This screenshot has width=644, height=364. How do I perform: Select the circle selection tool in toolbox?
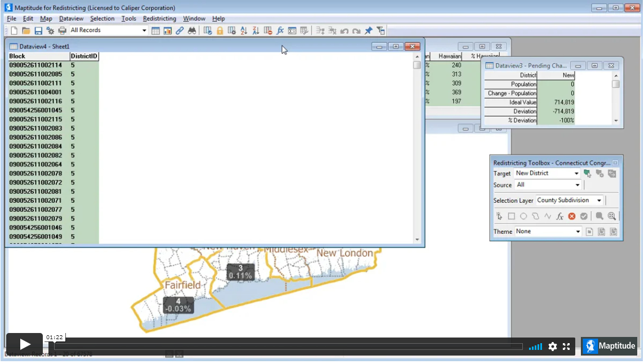click(x=523, y=216)
